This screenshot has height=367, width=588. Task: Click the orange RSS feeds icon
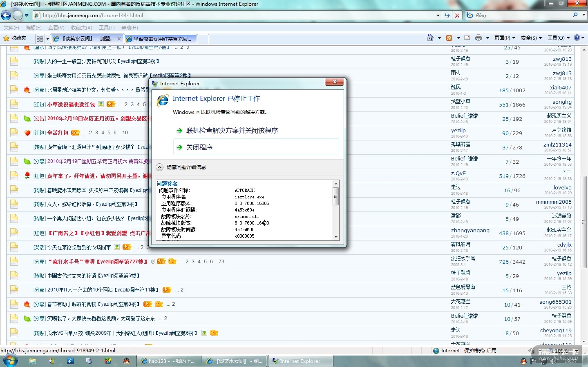click(x=449, y=38)
